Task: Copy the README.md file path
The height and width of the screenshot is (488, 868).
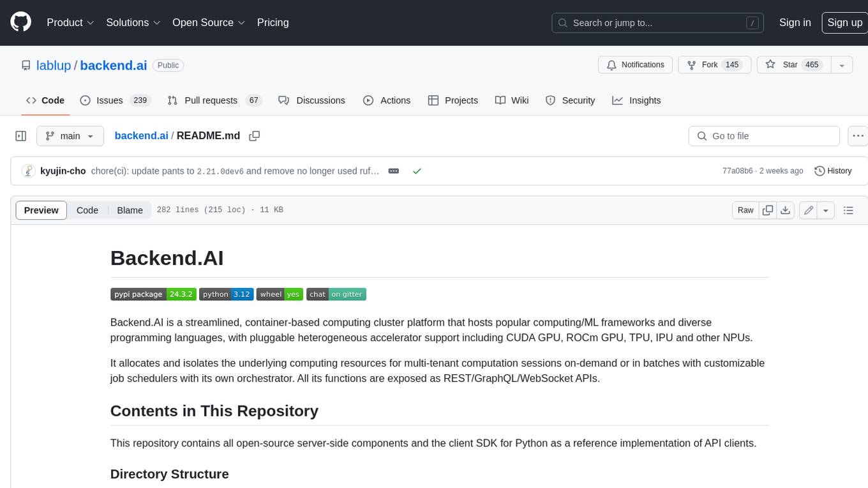Action: pyautogui.click(x=255, y=136)
